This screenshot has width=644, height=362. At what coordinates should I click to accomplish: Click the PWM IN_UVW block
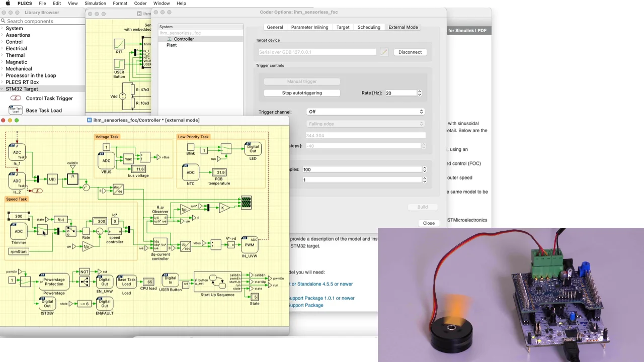250,244
